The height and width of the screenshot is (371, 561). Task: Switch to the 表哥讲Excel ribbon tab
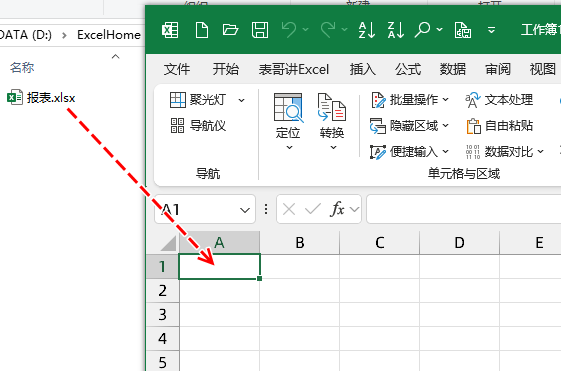click(294, 69)
